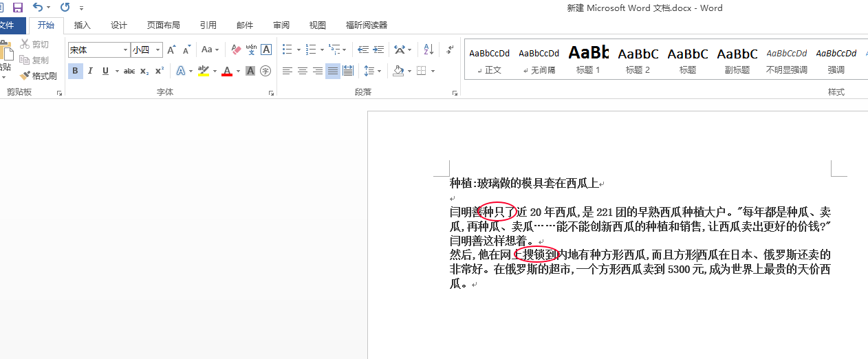Decrease font size with shrink font icon
The height and width of the screenshot is (359, 868).
[186, 50]
